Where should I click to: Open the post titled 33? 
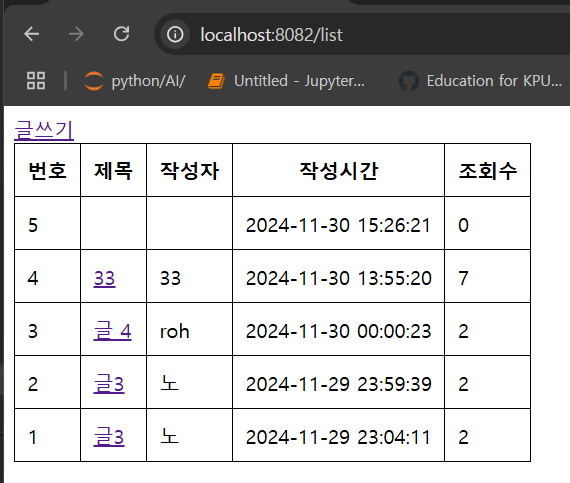click(x=104, y=278)
